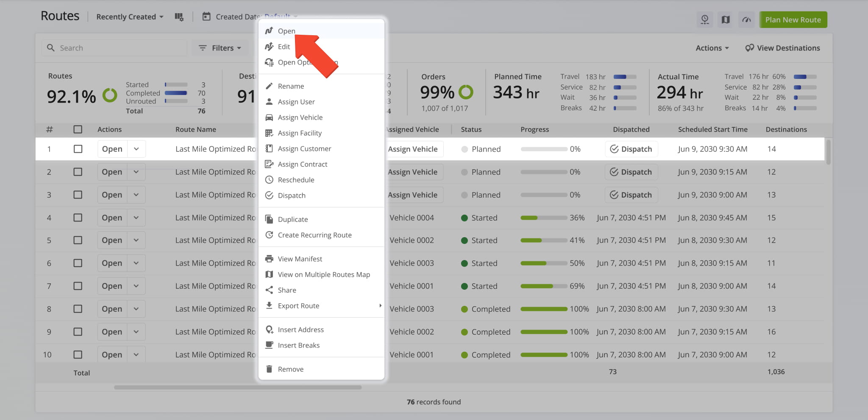Toggle the select-all checkbox in the table header
This screenshot has height=420, width=868.
pos(78,129)
